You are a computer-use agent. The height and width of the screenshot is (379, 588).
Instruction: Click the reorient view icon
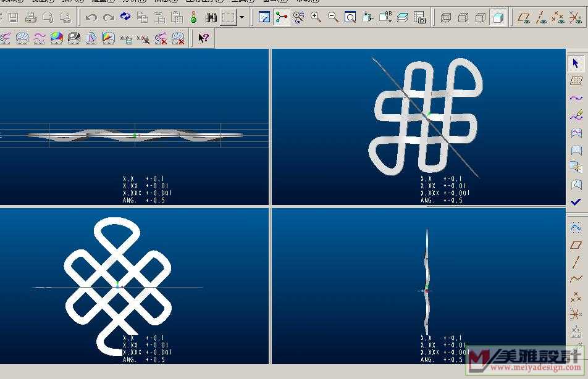[367, 17]
